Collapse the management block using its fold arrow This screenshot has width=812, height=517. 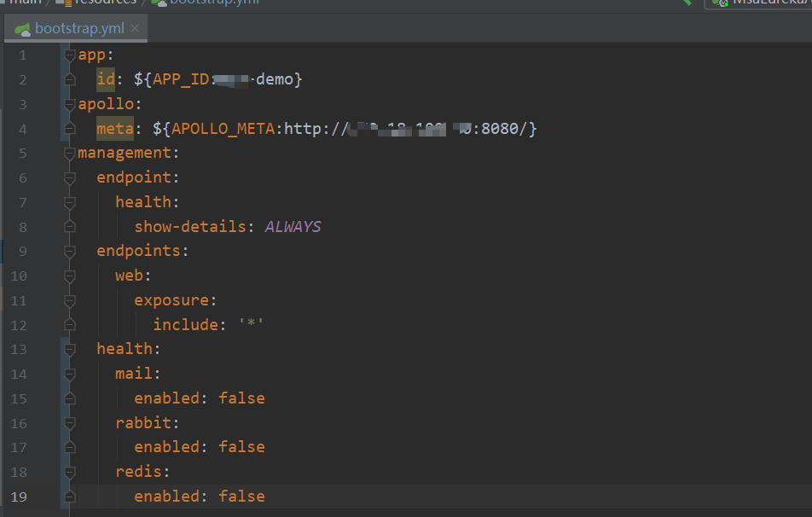68,152
